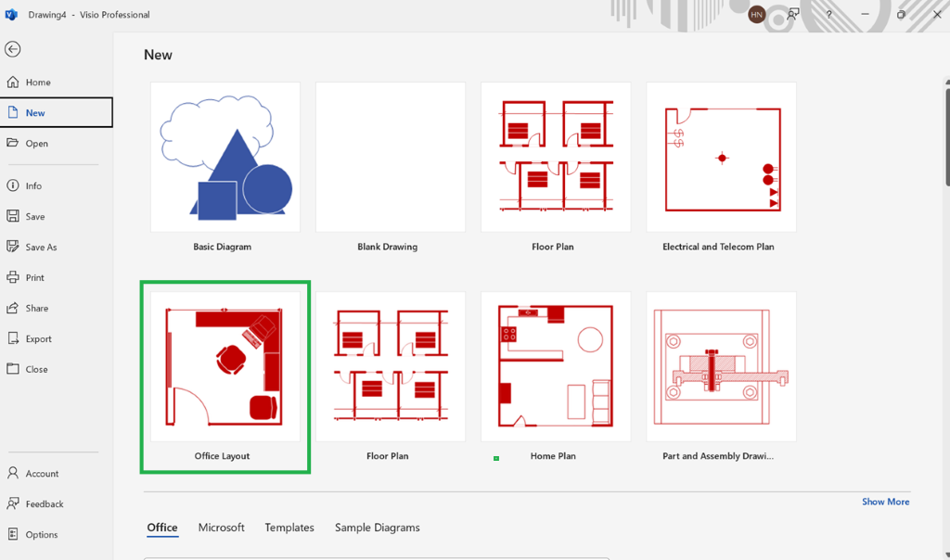Open the Share icon

coord(13,308)
